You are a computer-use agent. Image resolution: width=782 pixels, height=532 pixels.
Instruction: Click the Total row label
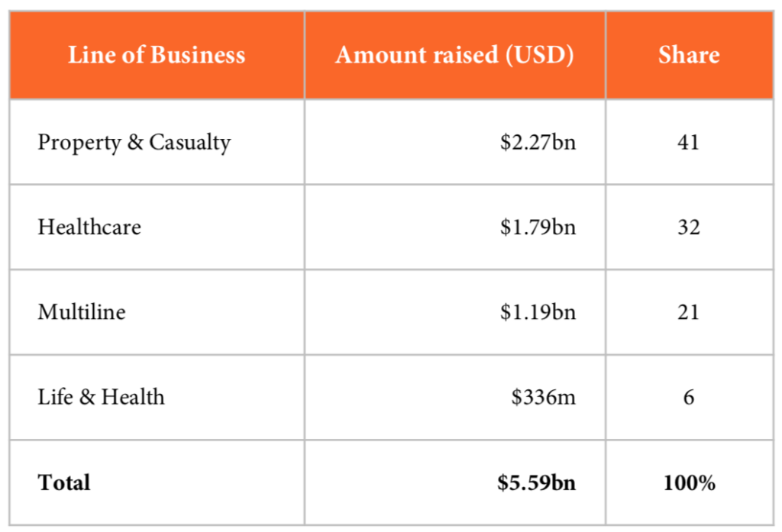click(64, 482)
